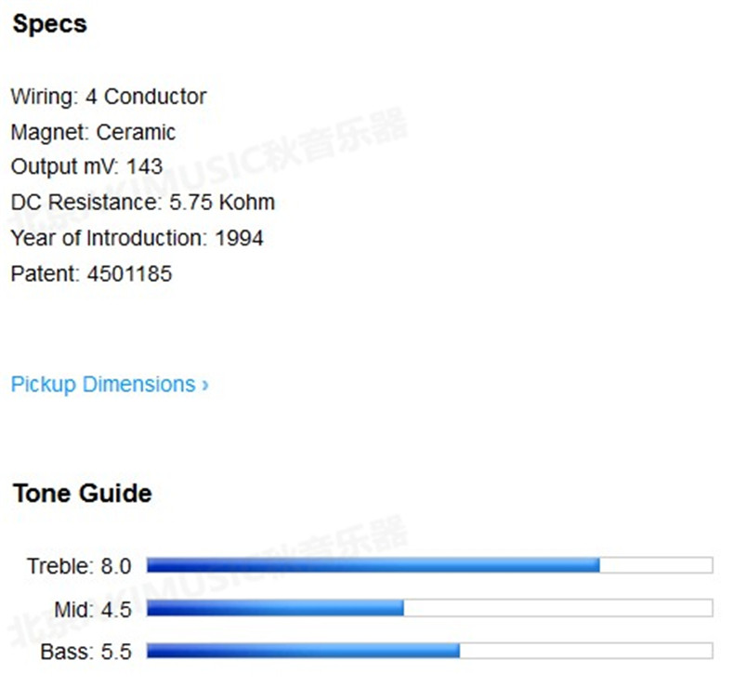734x700 pixels.
Task: Click the Patent number 4501185
Action: (x=129, y=273)
